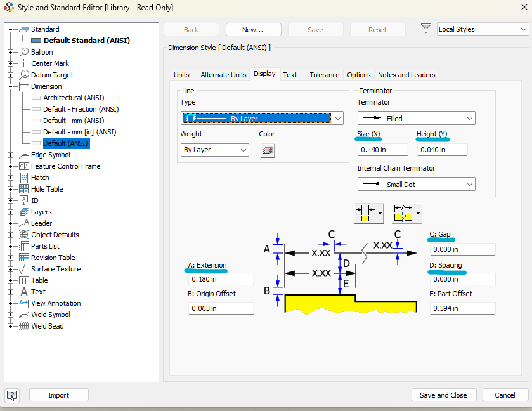Viewport: 532px width, 411px height.
Task: Click the Center Mark icon in the sidebar
Action: tap(23, 63)
